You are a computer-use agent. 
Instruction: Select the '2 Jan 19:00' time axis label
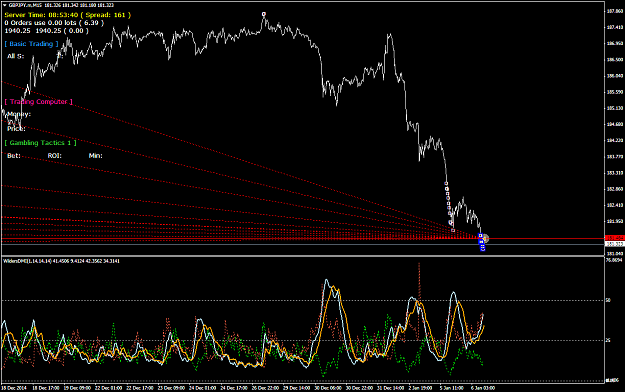(x=421, y=388)
